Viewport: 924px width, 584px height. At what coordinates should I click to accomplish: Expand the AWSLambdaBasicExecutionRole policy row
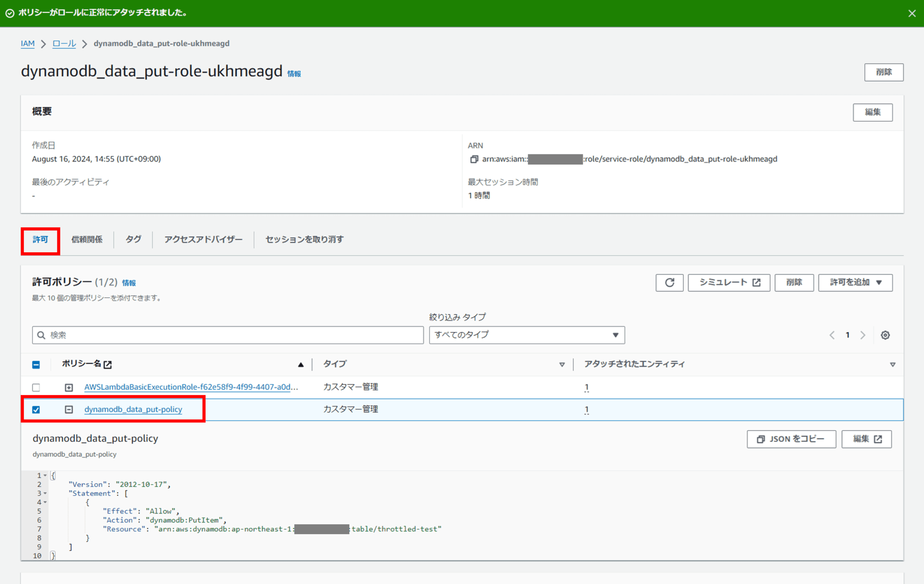coord(69,387)
